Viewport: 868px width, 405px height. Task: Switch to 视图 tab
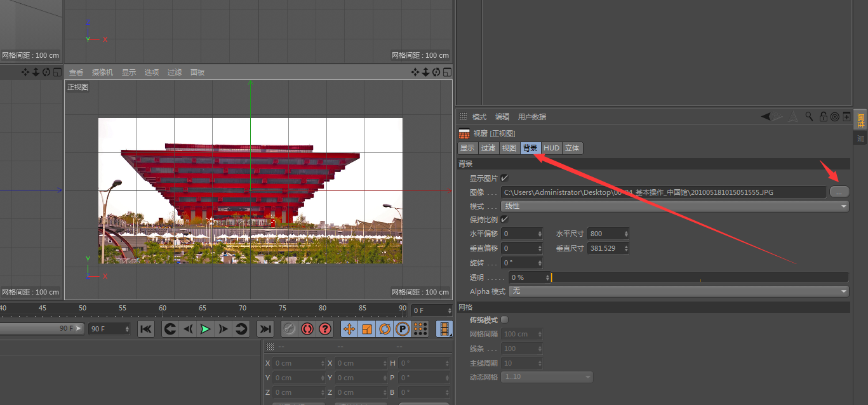click(509, 148)
